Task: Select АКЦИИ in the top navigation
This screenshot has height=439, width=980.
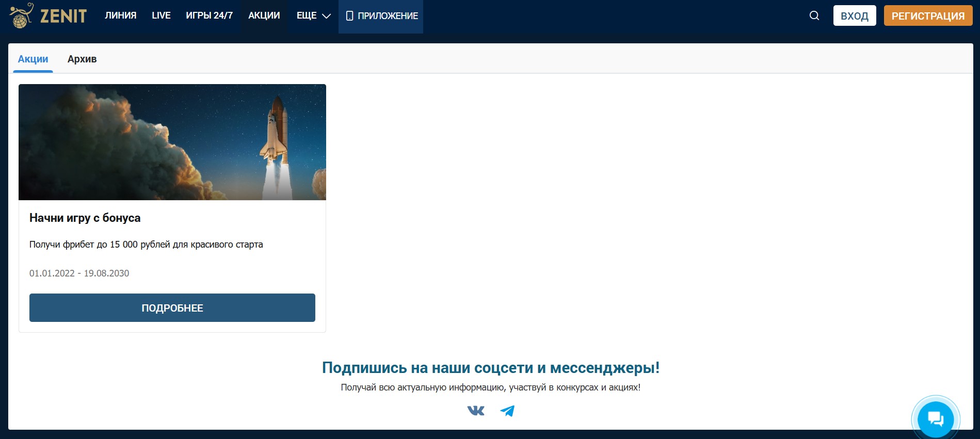Action: tap(264, 15)
